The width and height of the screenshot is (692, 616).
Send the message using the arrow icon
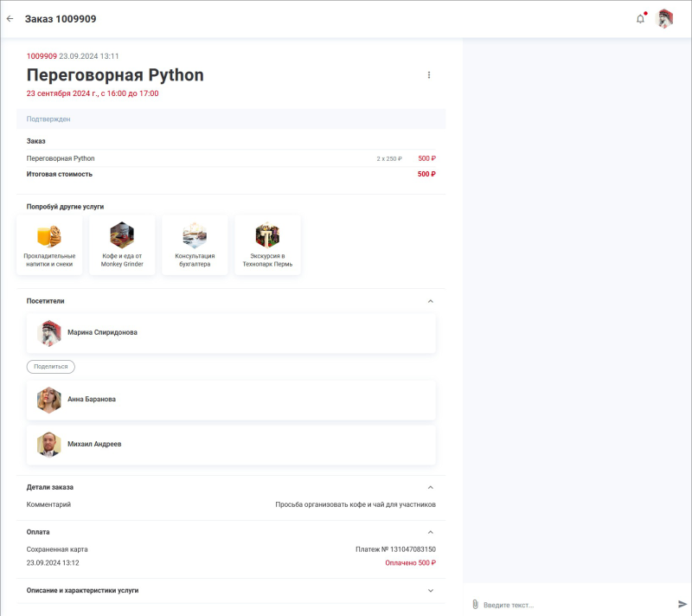tap(682, 605)
